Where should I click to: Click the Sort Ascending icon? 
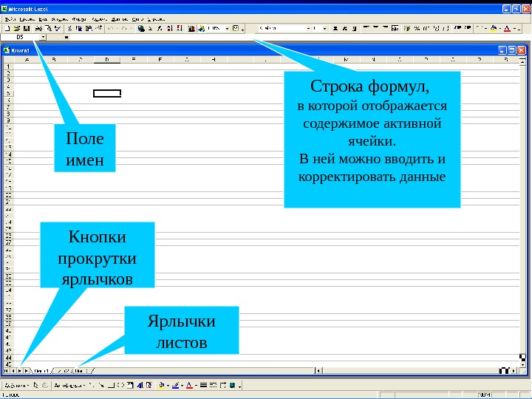point(170,29)
